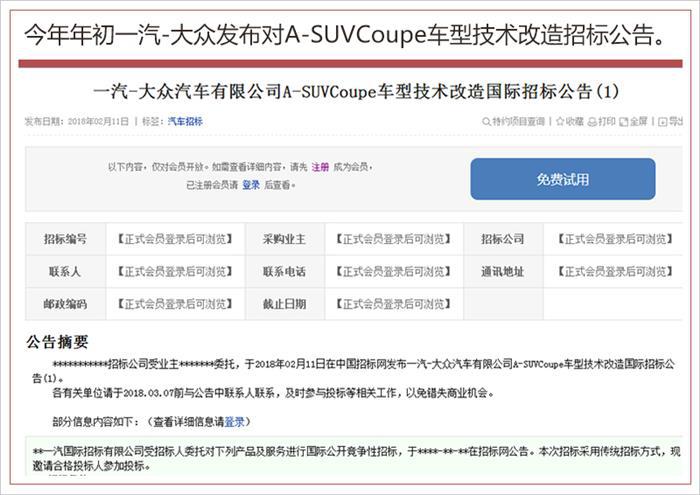This screenshot has width=700, height=495.
Task: Click the 公告摘要 section heading
Action: coord(57,342)
